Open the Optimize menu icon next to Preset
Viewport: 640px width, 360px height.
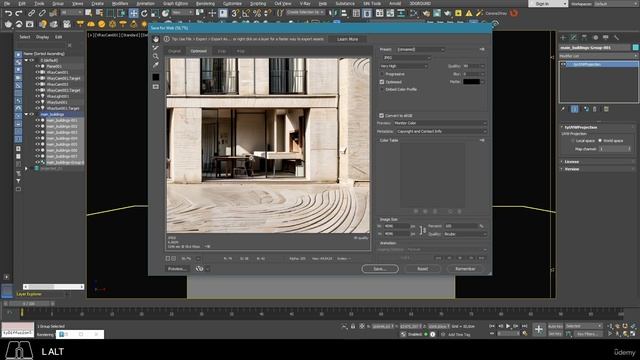tap(482, 49)
